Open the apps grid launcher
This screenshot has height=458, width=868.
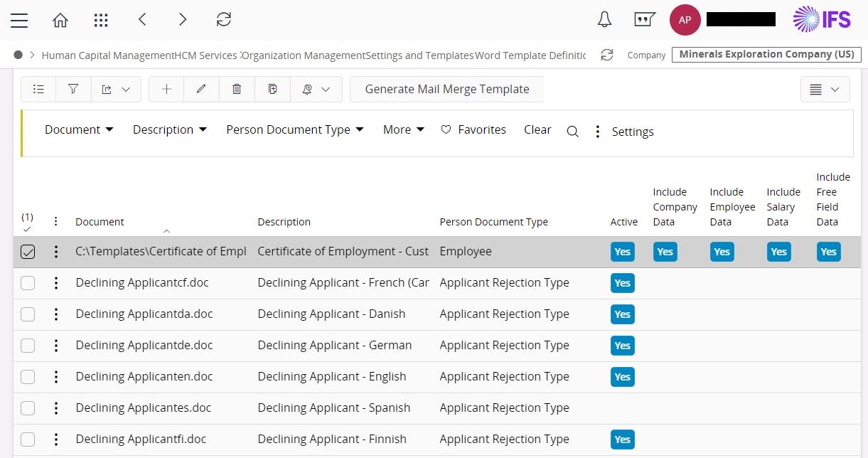[101, 20]
